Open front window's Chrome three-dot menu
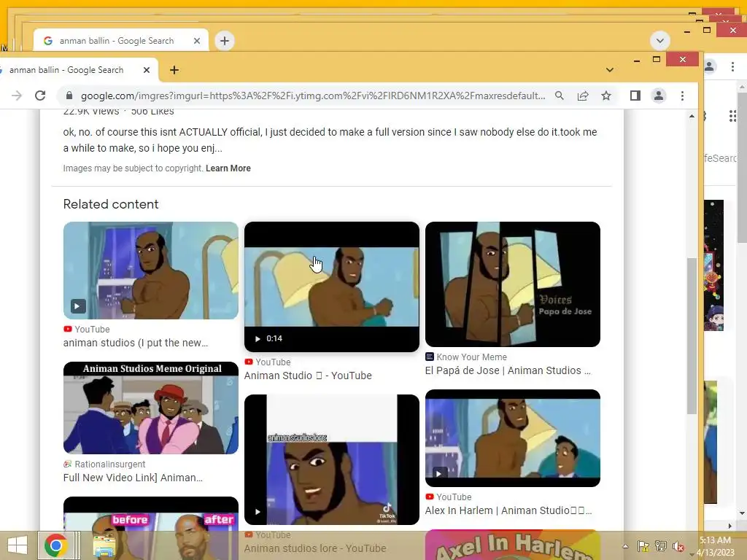Viewport: 747px width, 560px height. pos(682,96)
